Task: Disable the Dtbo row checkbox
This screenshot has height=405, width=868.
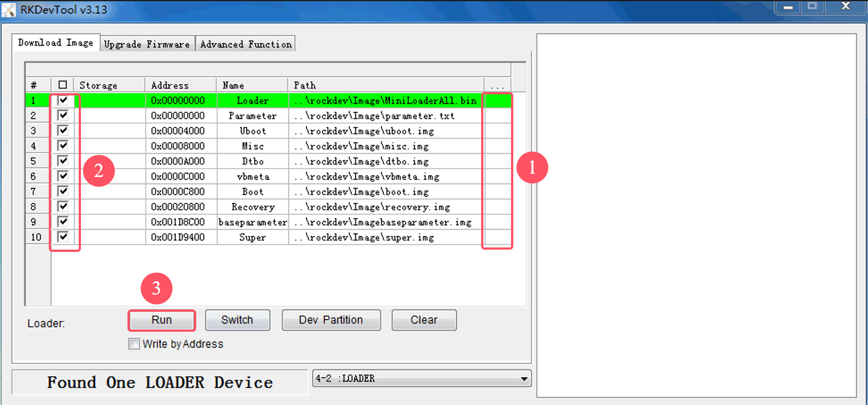Action: pyautogui.click(x=63, y=161)
